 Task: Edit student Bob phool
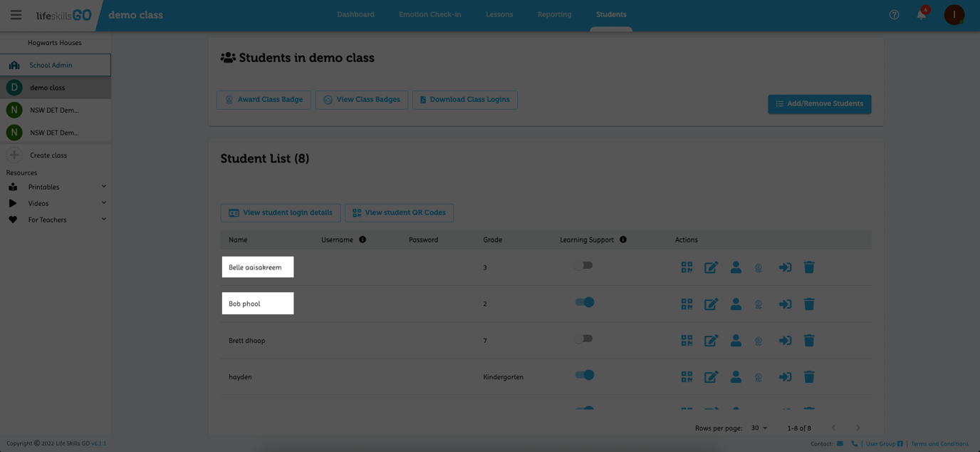pyautogui.click(x=711, y=304)
